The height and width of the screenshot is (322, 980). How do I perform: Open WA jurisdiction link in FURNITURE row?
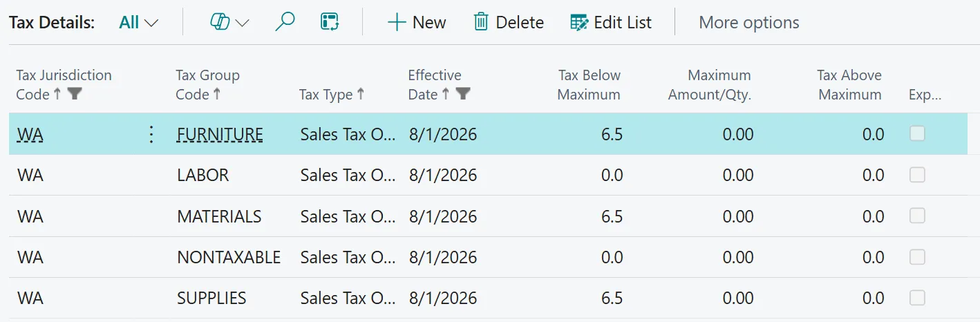tap(30, 134)
